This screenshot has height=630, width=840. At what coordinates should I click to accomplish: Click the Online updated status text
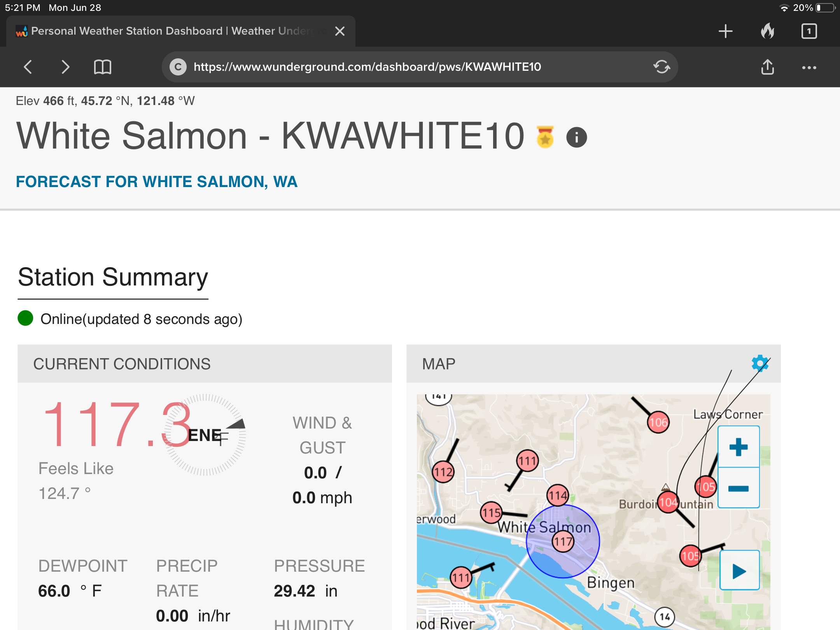[x=141, y=319]
